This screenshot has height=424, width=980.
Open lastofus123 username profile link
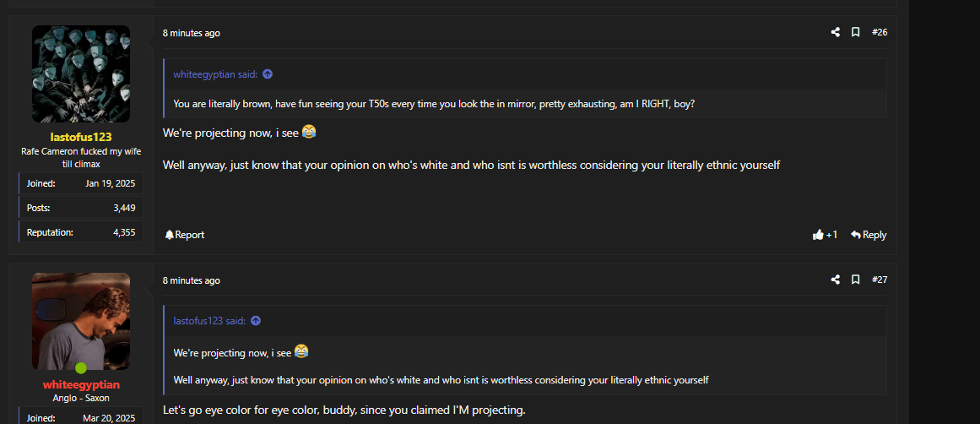click(81, 137)
